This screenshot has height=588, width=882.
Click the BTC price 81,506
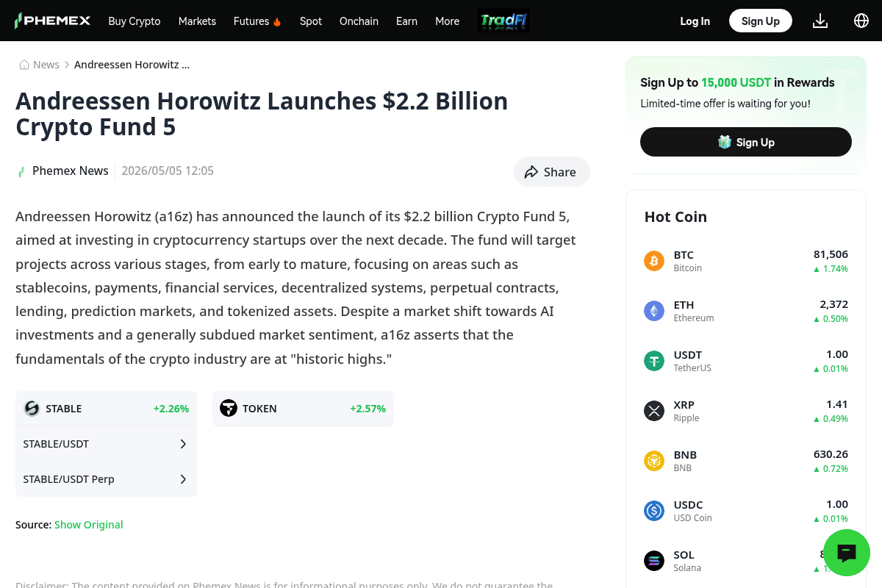pyautogui.click(x=831, y=254)
